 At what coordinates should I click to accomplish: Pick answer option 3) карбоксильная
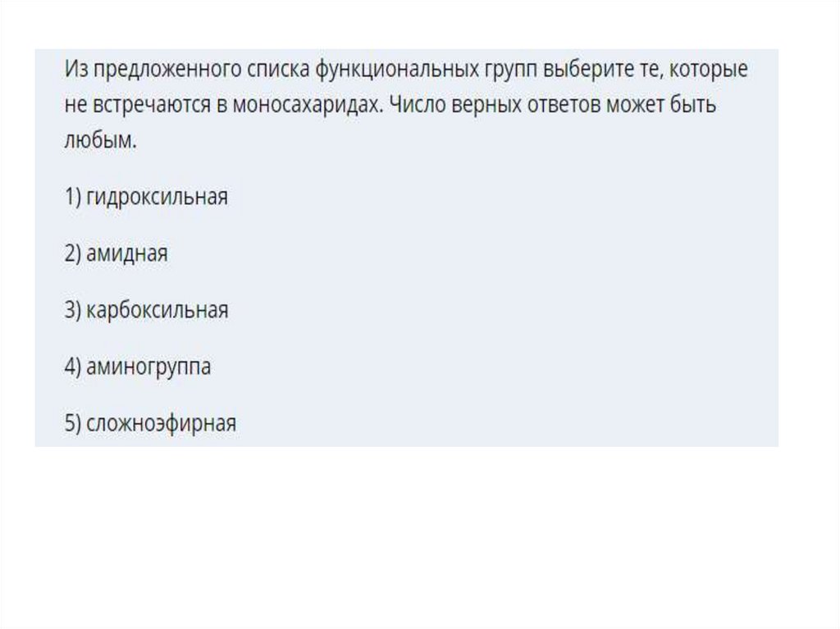click(146, 311)
